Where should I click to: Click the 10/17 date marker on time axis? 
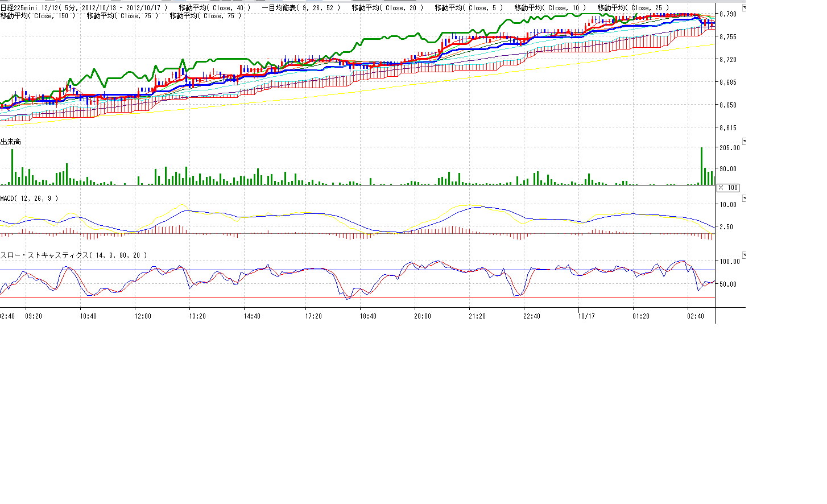click(586, 316)
